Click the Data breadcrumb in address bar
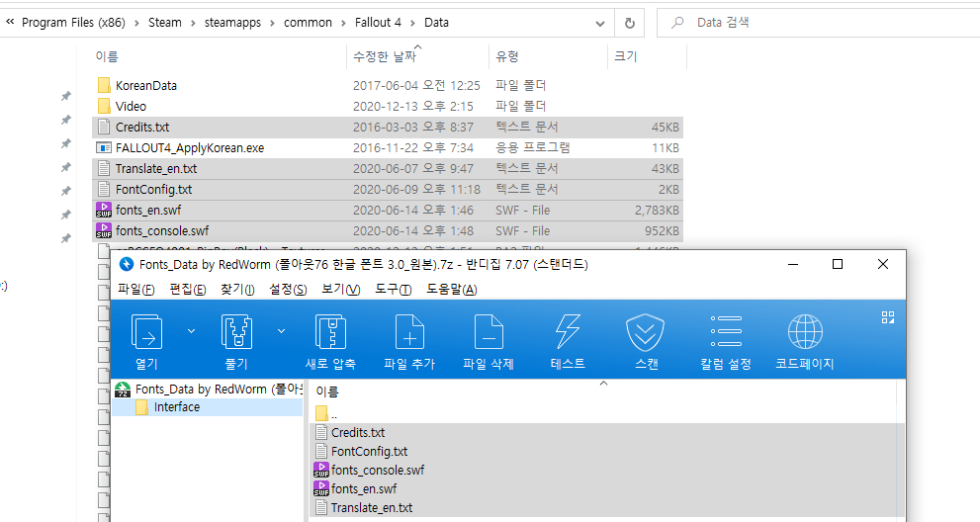This screenshot has width=980, height=522. [x=436, y=23]
